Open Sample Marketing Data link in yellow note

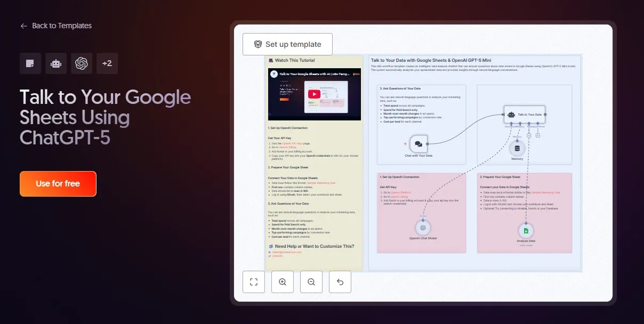(x=321, y=183)
